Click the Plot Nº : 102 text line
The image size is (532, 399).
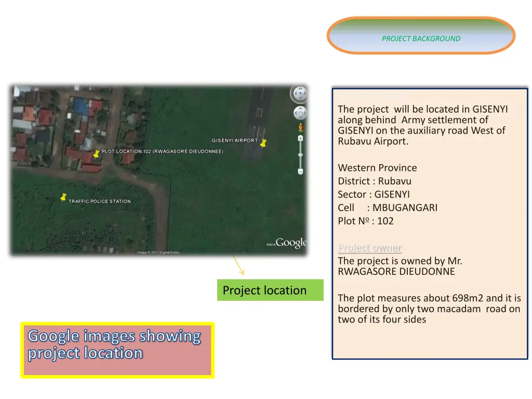pyautogui.click(x=366, y=221)
